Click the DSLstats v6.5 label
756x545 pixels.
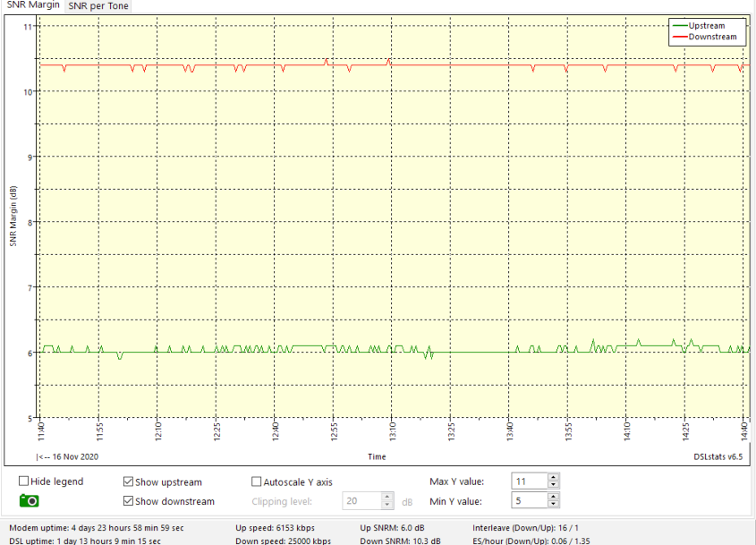[718, 456]
